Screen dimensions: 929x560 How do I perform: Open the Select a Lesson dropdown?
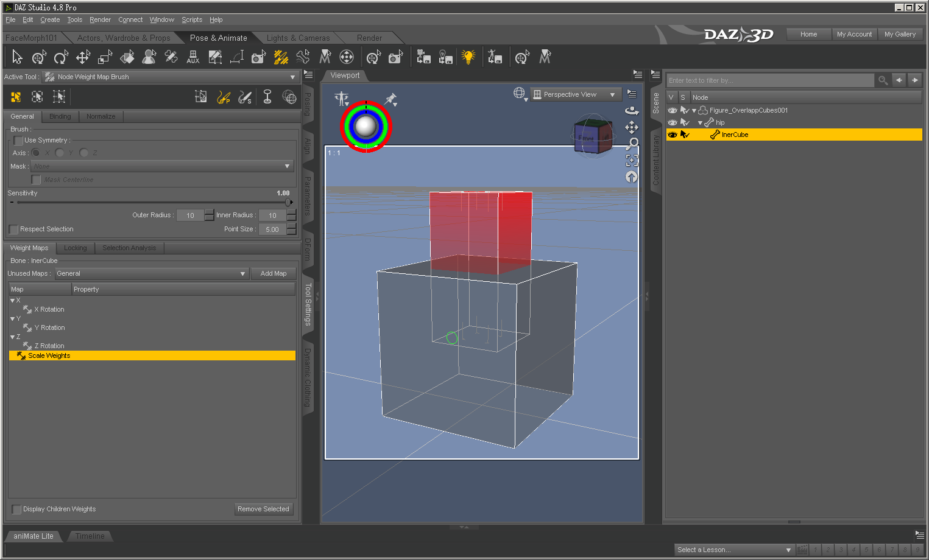coord(734,550)
